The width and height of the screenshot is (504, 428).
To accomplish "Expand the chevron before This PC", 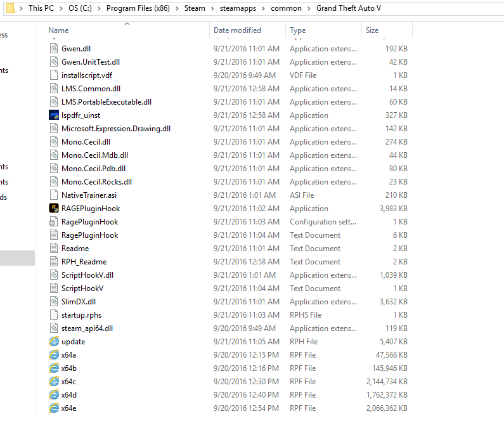I will pyautogui.click(x=21, y=9).
